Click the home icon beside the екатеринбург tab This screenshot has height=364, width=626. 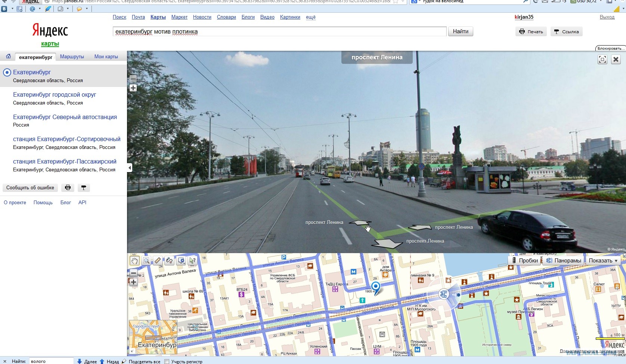tap(8, 56)
